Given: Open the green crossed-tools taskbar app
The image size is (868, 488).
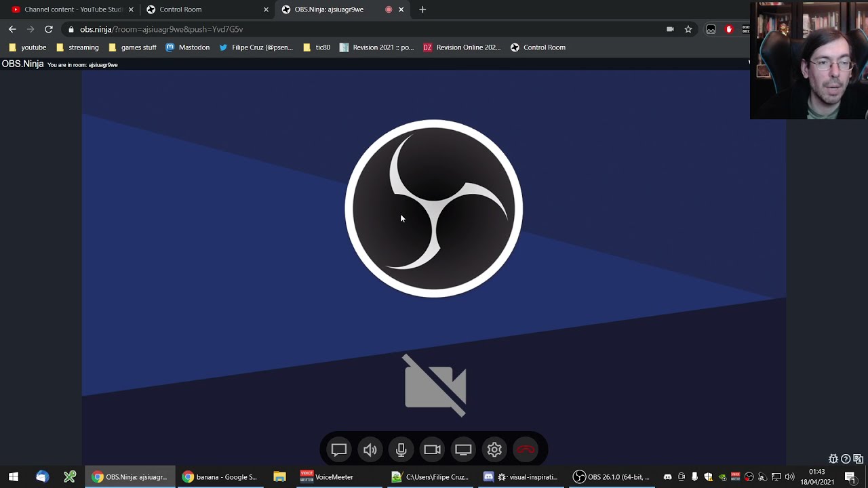Looking at the screenshot, I should tap(70, 477).
